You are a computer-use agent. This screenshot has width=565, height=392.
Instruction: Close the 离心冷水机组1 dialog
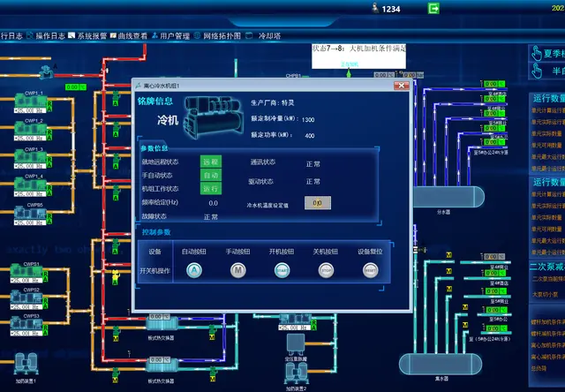(401, 86)
